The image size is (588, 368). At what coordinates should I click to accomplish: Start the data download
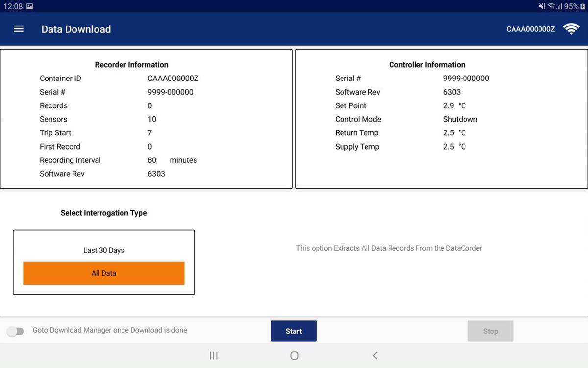294,331
